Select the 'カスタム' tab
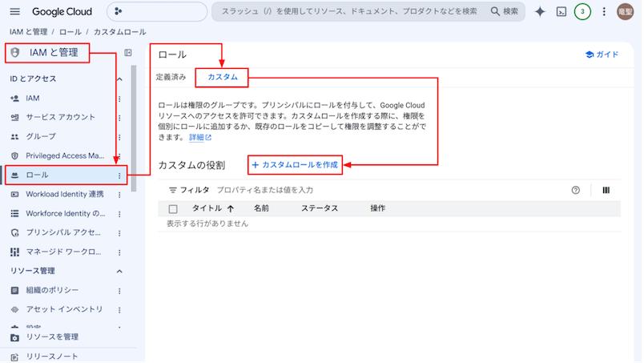The height and width of the screenshot is (363, 644). 222,77
